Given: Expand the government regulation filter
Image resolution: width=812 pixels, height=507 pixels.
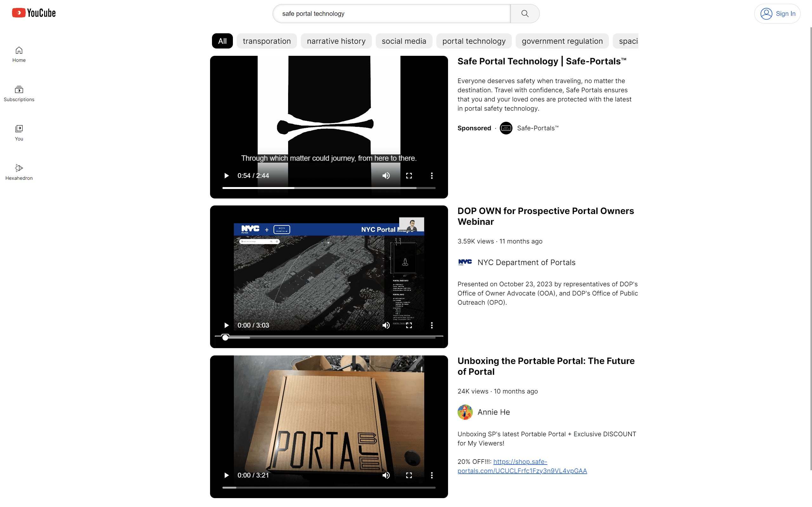Looking at the screenshot, I should pyautogui.click(x=562, y=41).
